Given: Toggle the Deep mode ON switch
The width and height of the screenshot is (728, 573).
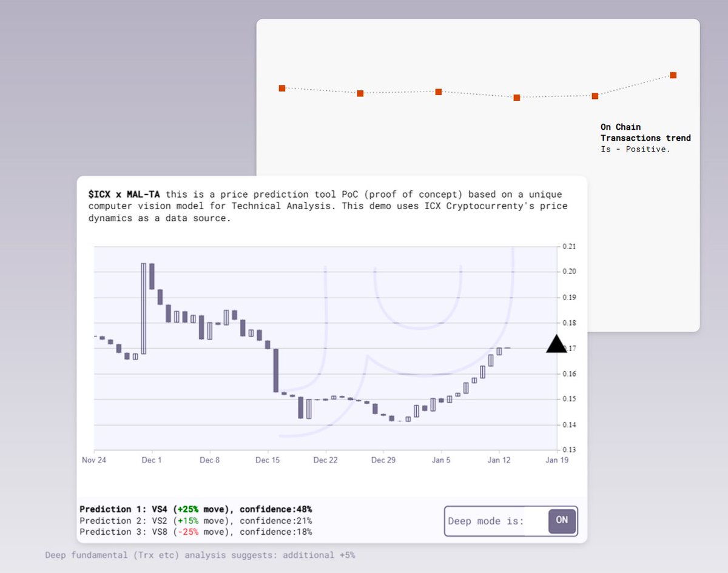Looking at the screenshot, I should coord(562,521).
